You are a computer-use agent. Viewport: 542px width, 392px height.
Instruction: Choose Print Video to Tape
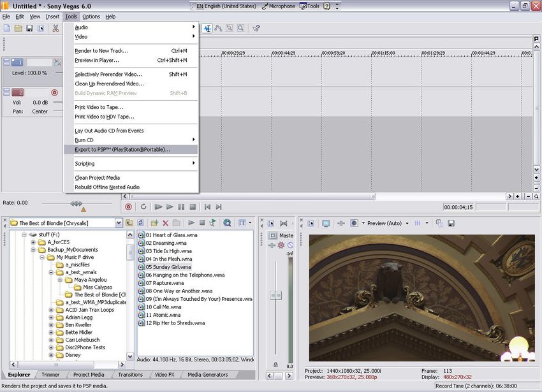click(131, 107)
